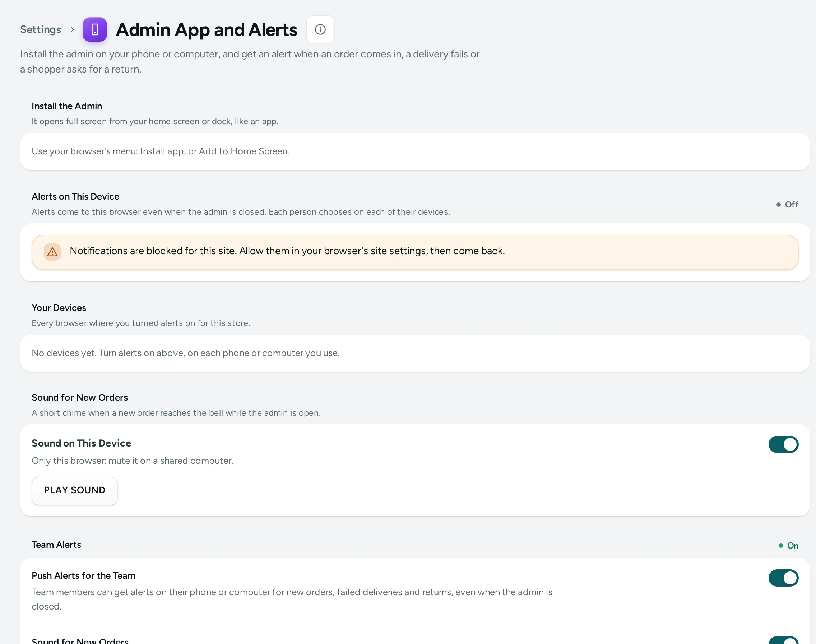
Task: Click the 'Alerts come to this browser' description
Action: pos(241,212)
